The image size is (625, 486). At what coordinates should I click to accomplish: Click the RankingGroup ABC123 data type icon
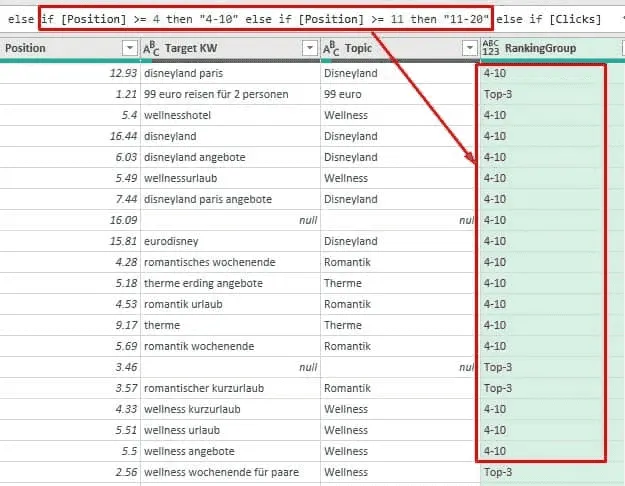click(491, 48)
